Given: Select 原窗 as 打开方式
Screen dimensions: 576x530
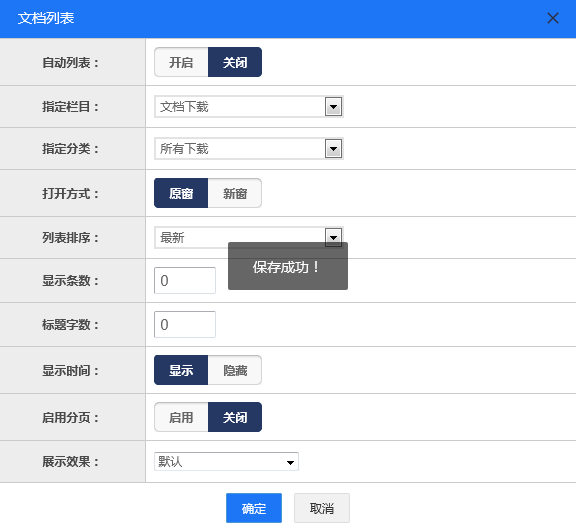Looking at the screenshot, I should coord(181,193).
